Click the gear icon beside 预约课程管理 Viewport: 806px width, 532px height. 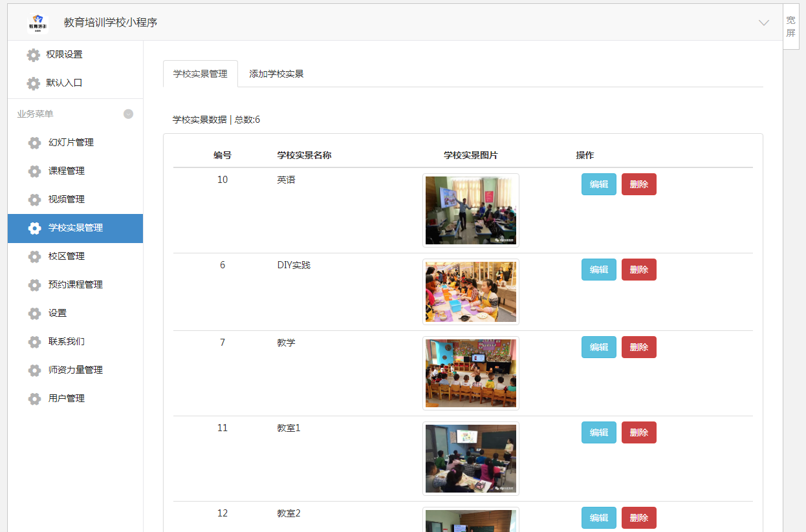[35, 285]
